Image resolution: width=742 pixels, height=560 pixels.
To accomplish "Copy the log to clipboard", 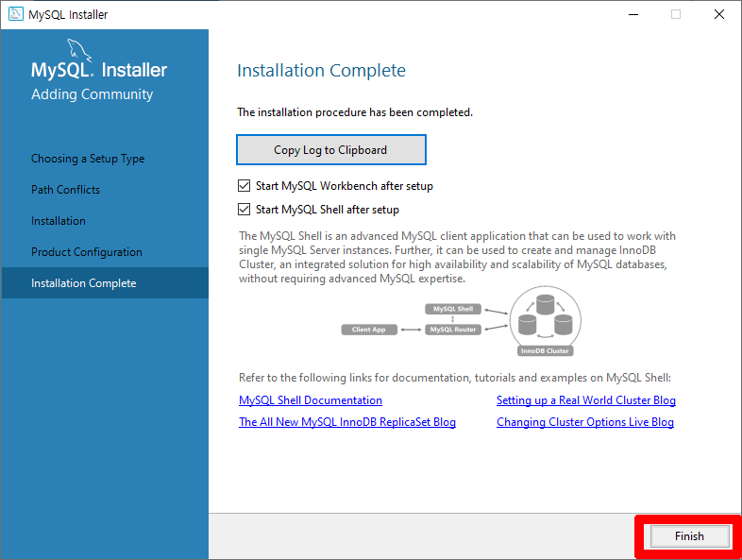I will (x=330, y=150).
